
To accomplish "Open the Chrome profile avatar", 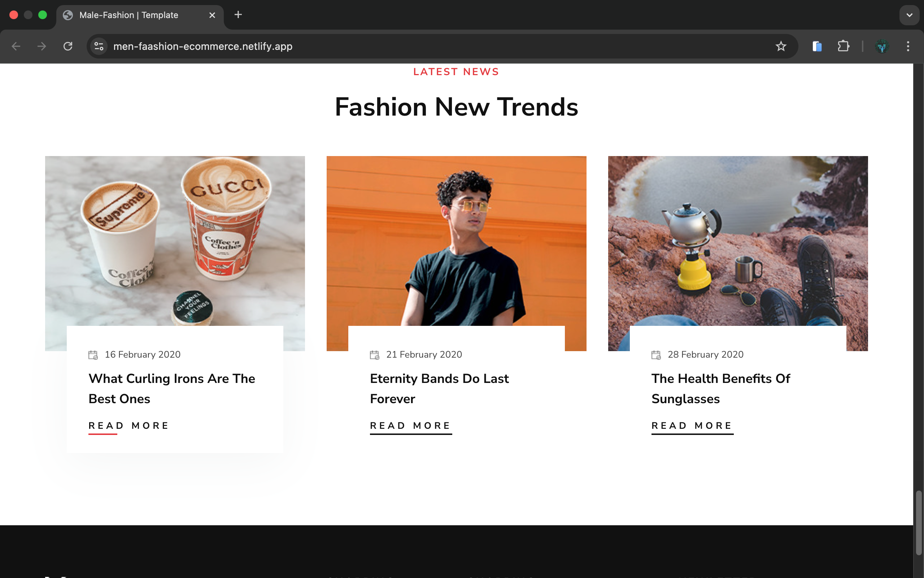I will coord(882,46).
